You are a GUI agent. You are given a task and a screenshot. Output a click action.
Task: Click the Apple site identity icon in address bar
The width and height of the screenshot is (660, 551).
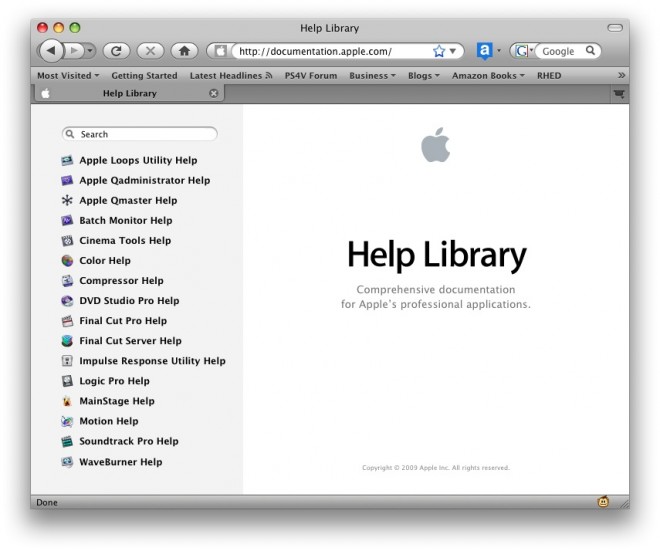pos(220,51)
